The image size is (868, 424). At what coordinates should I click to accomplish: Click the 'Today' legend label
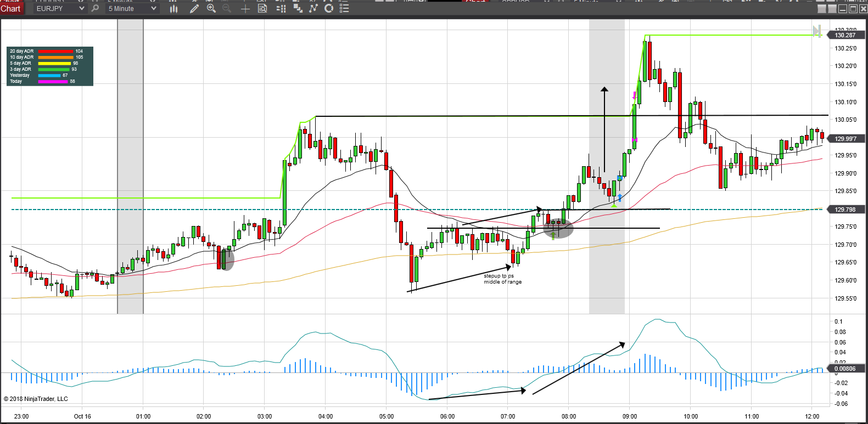point(16,82)
